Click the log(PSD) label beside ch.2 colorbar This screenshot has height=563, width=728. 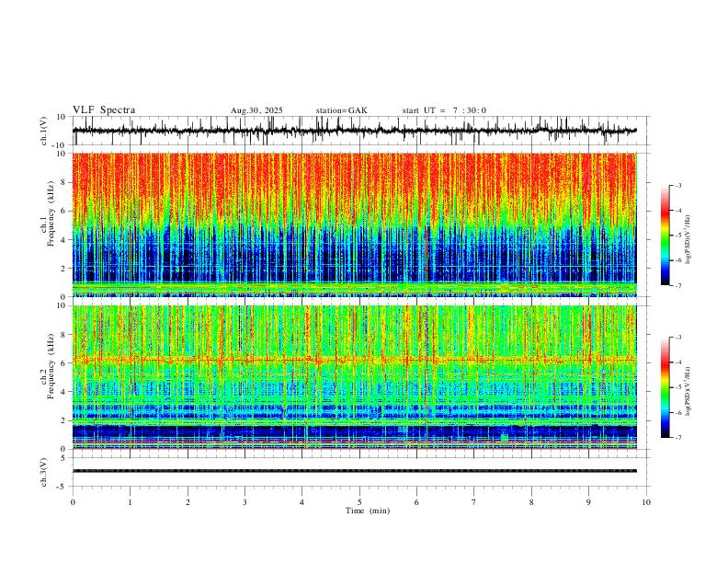pyautogui.click(x=688, y=392)
